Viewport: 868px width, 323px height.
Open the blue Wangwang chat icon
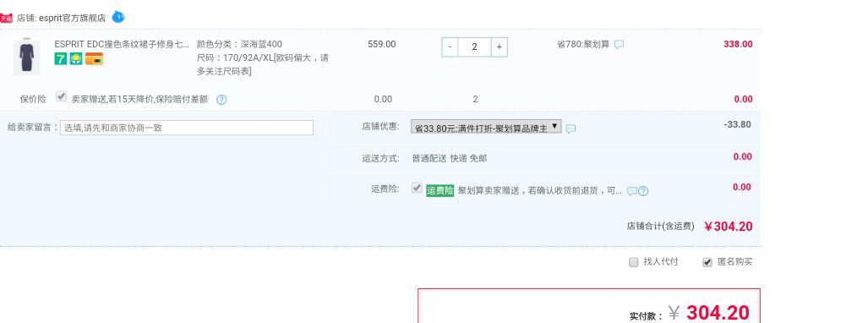pos(118,17)
